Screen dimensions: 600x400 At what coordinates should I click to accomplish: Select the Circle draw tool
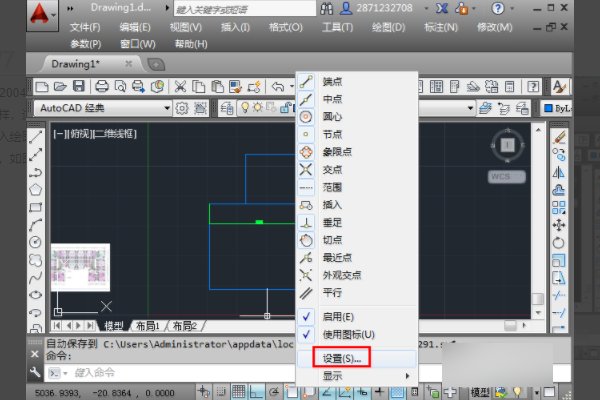pyautogui.click(x=35, y=242)
